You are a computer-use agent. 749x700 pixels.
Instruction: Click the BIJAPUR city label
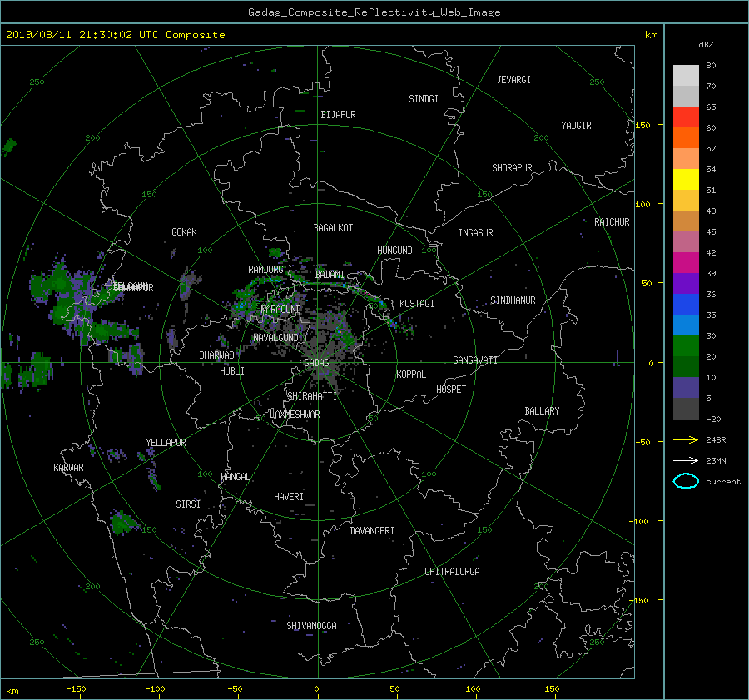pos(338,115)
